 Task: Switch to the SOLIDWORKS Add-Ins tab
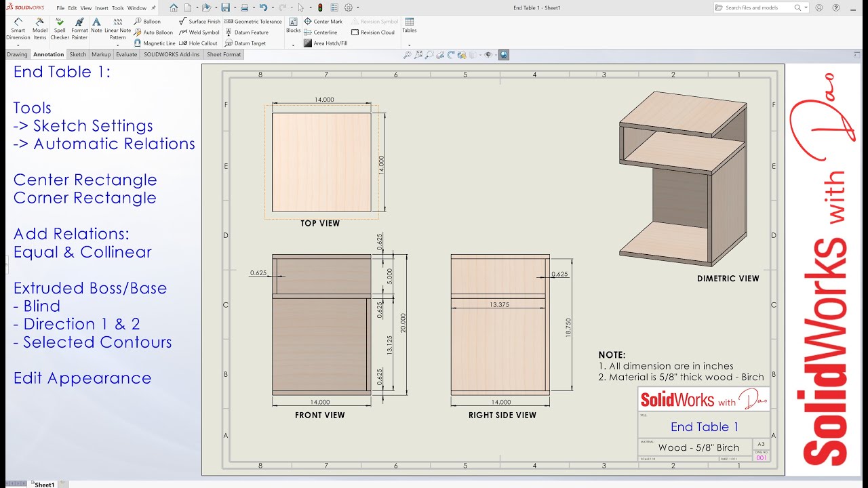pyautogui.click(x=172, y=54)
